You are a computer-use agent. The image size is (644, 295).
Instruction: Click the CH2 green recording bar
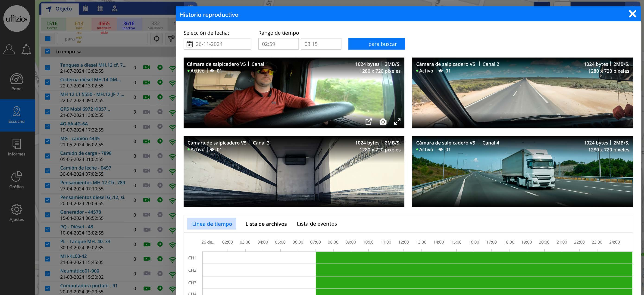tap(474, 270)
